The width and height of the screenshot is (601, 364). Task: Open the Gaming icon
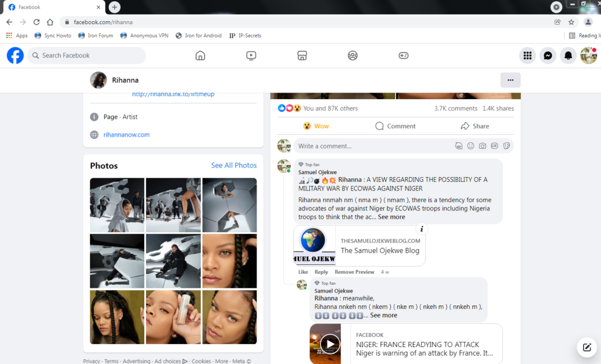pos(404,56)
